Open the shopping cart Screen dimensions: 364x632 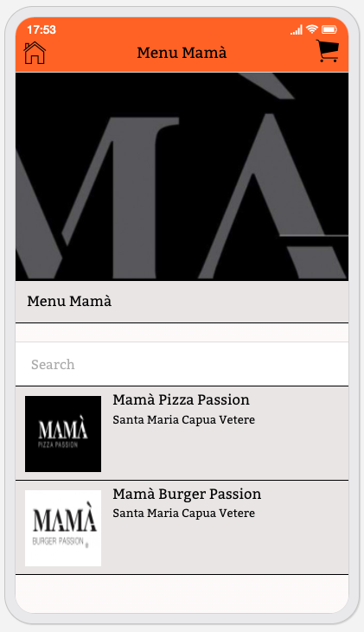(328, 51)
